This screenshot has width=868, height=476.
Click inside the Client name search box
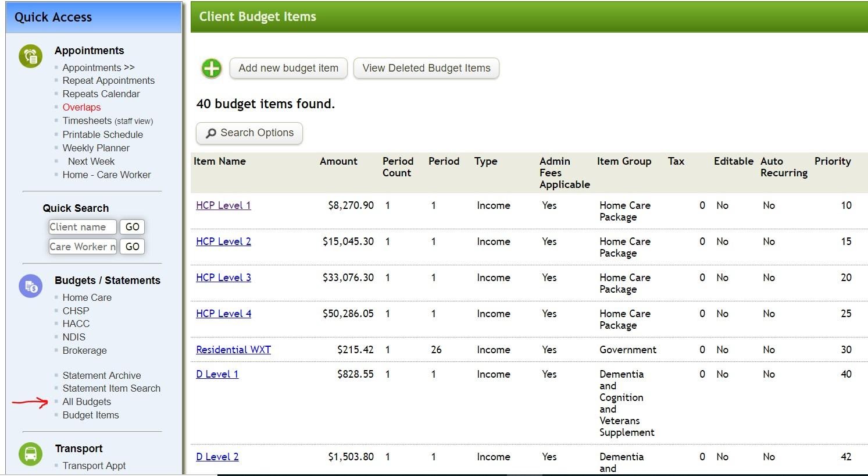pyautogui.click(x=82, y=226)
